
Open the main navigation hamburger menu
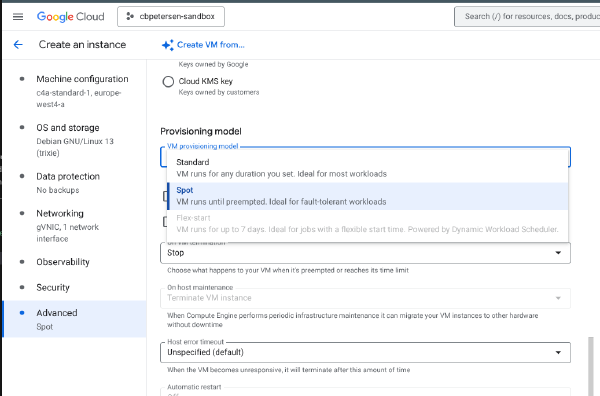(x=18, y=16)
